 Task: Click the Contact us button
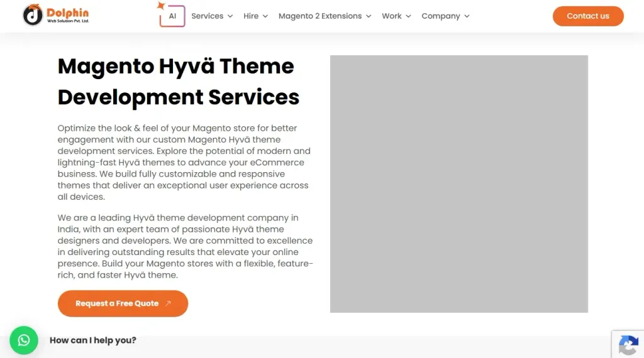click(x=588, y=16)
